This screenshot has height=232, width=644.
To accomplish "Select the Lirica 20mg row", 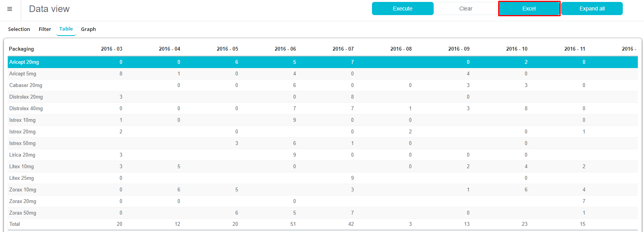I will point(22,155).
